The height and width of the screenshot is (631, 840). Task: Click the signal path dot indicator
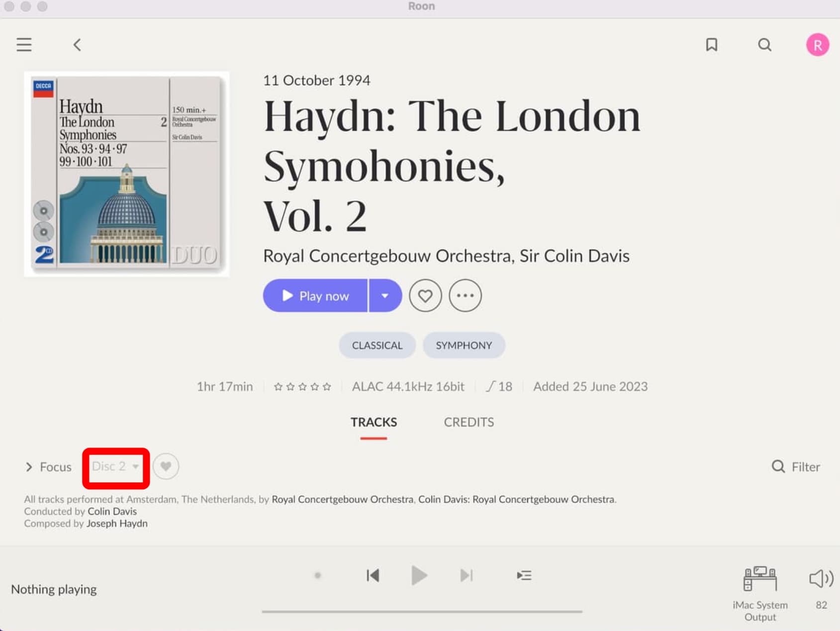click(318, 576)
